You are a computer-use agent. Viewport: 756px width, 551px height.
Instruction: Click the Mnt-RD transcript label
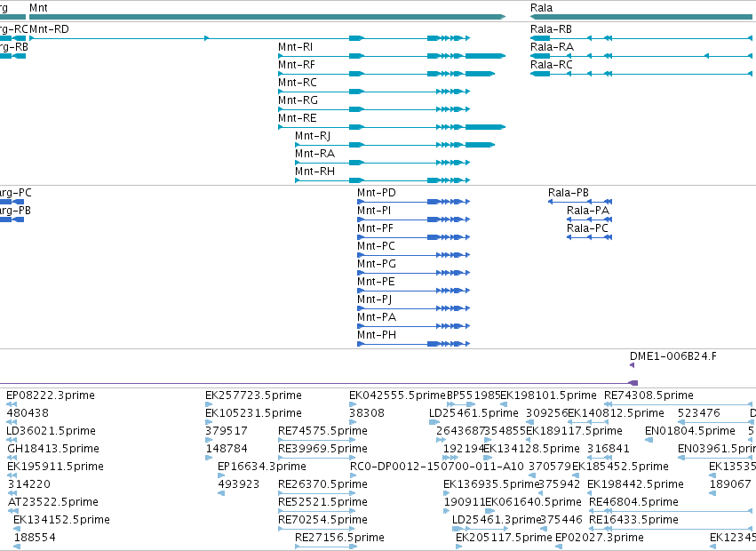coord(49,29)
